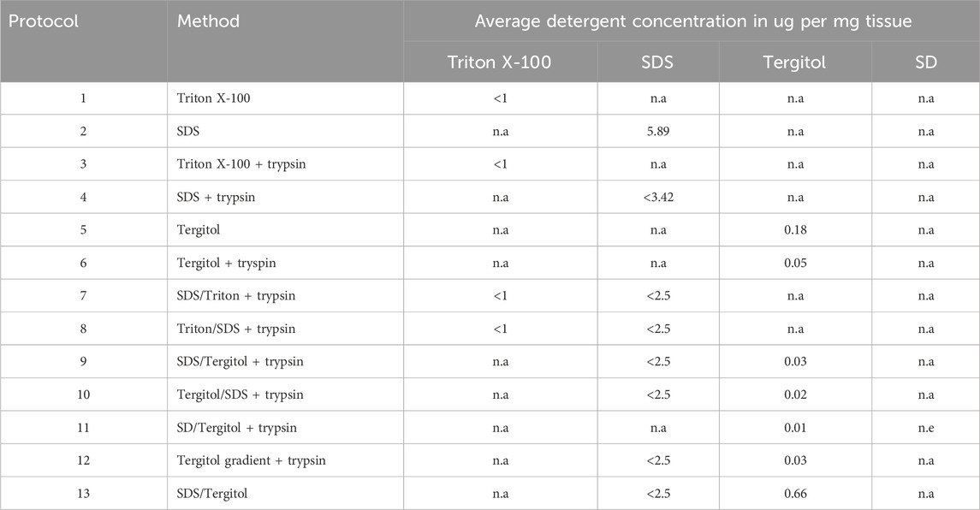The width and height of the screenshot is (980, 510).
Task: Select the Tergitol value 0.18 cell
Action: pyautogui.click(x=795, y=230)
